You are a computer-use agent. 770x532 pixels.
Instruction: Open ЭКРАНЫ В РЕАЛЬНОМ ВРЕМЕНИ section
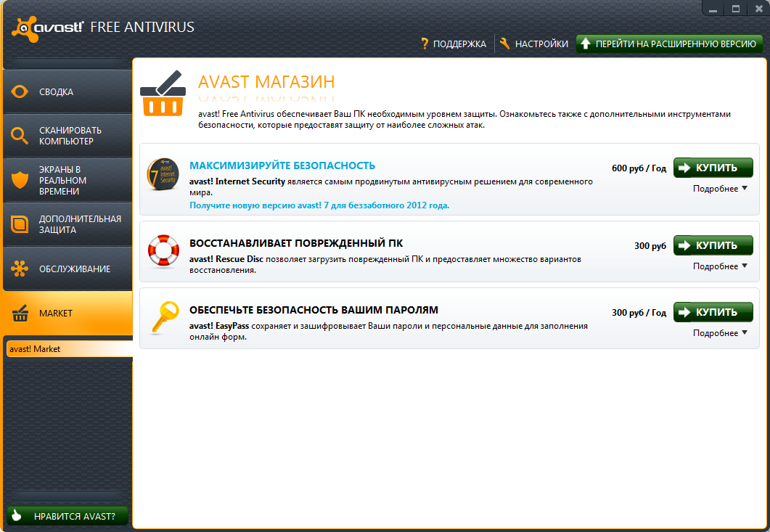click(x=67, y=180)
